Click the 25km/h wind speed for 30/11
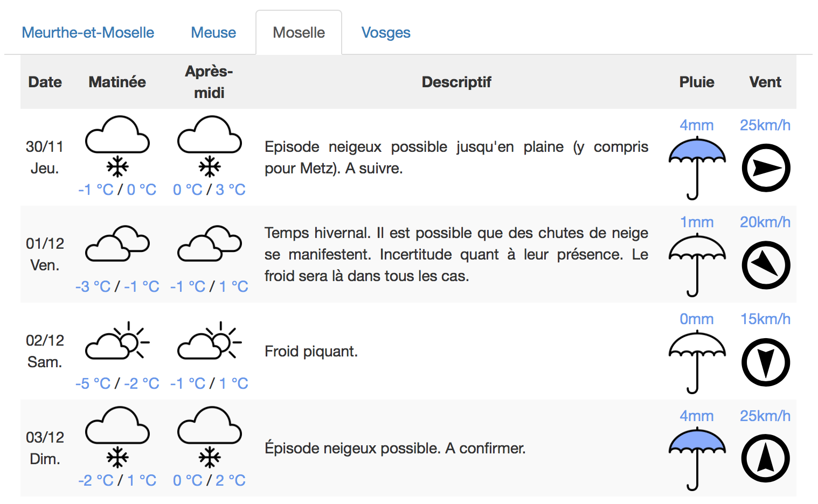The width and height of the screenshot is (818, 504). [765, 125]
